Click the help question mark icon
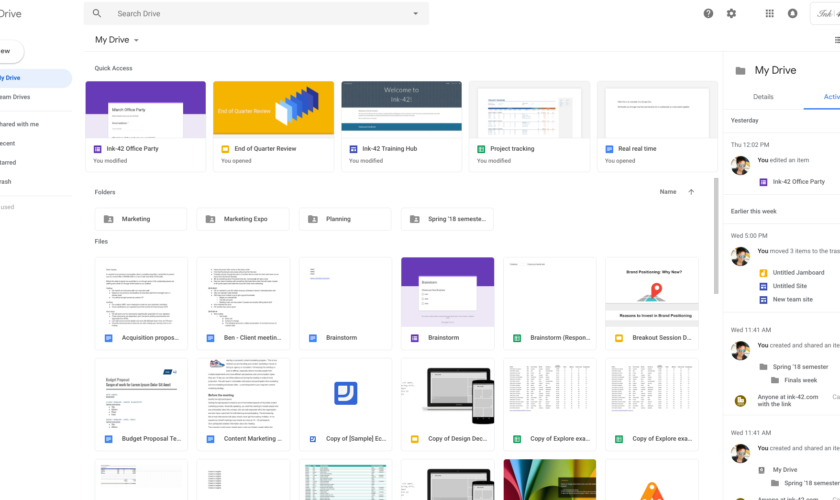 point(708,14)
